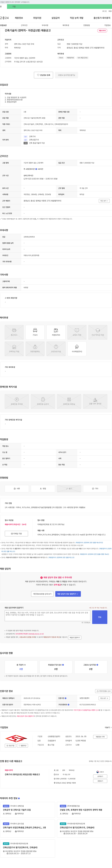Jump to 복리후생 section tab
The height and width of the screenshot is (868, 112).
click(x=66, y=25)
